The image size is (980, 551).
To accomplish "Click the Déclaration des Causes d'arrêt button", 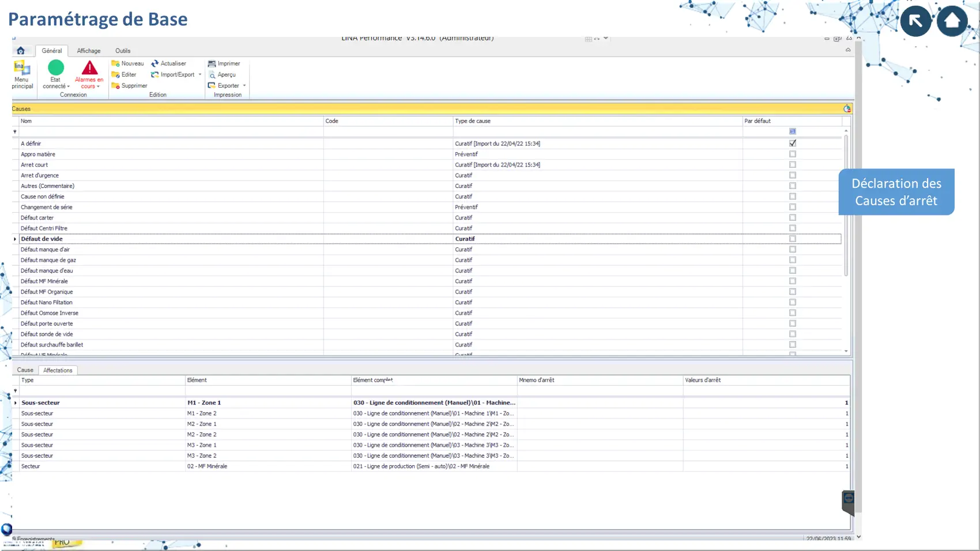I will click(x=896, y=192).
